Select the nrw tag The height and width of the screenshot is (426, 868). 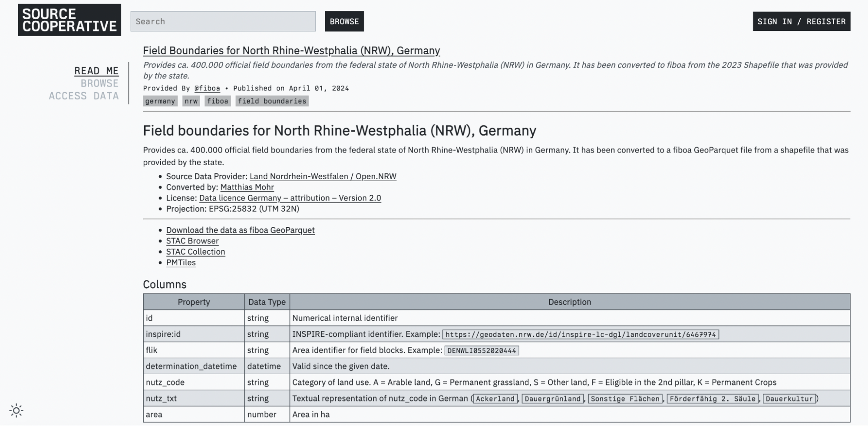(190, 101)
